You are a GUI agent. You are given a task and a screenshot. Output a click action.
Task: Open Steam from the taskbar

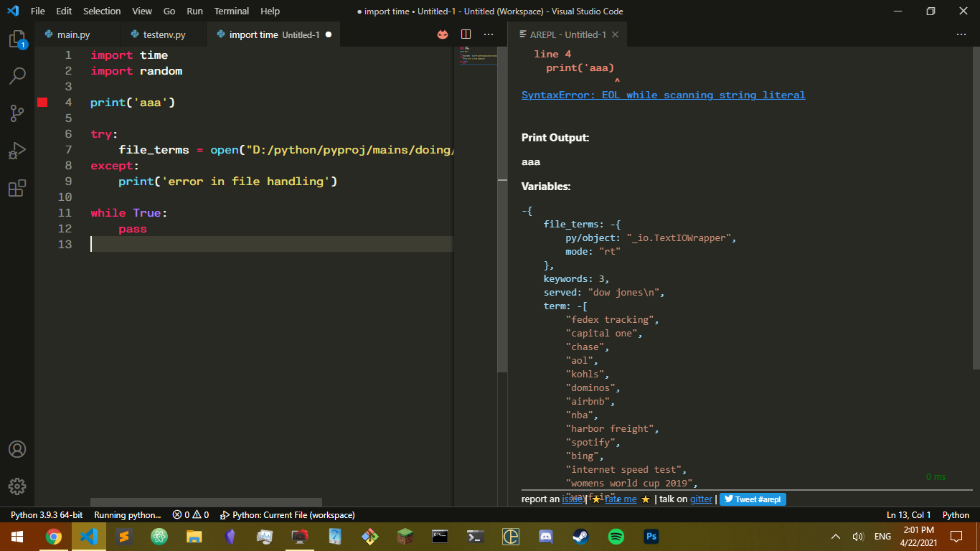pyautogui.click(x=581, y=537)
